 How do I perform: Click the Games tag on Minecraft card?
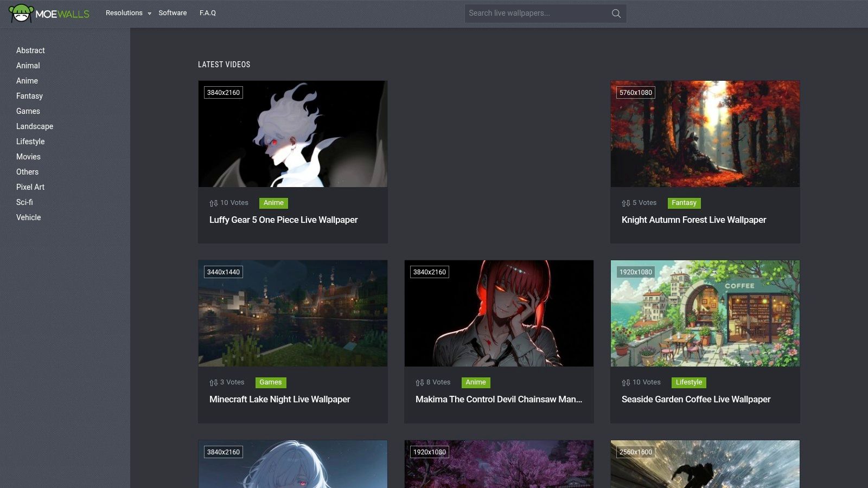(271, 382)
